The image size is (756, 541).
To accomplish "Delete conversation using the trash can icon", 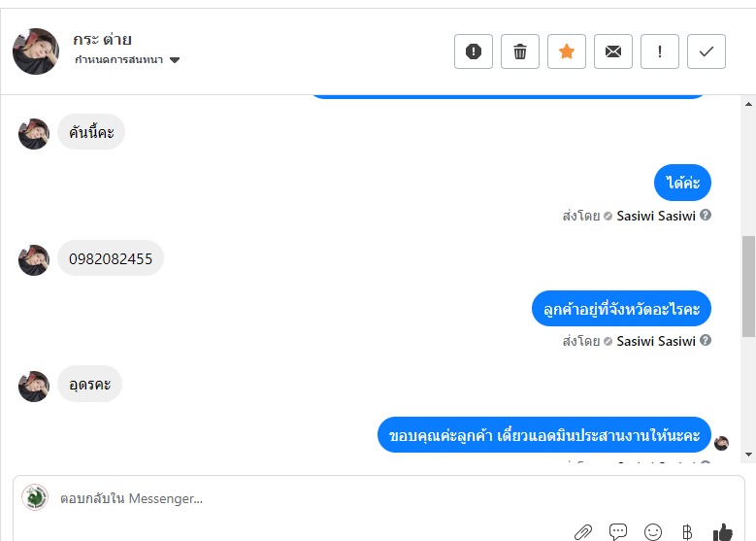I will click(x=520, y=51).
